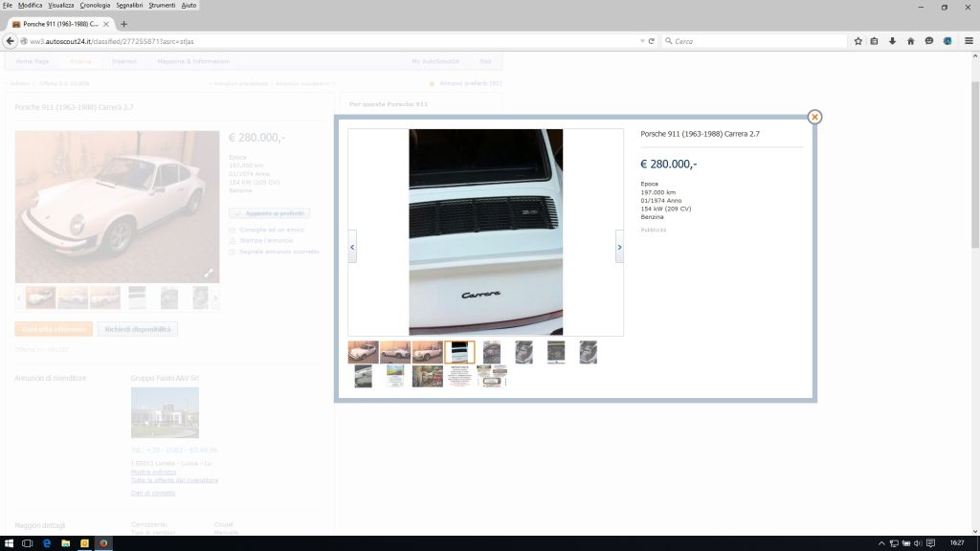Open Home Page link in dimmed navigation
This screenshot has width=980, height=551.
(x=32, y=61)
